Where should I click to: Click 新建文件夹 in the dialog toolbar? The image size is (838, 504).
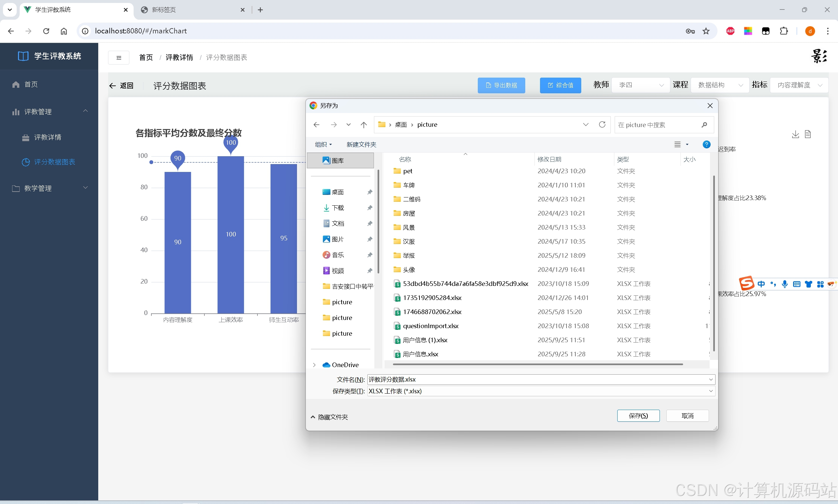click(361, 145)
